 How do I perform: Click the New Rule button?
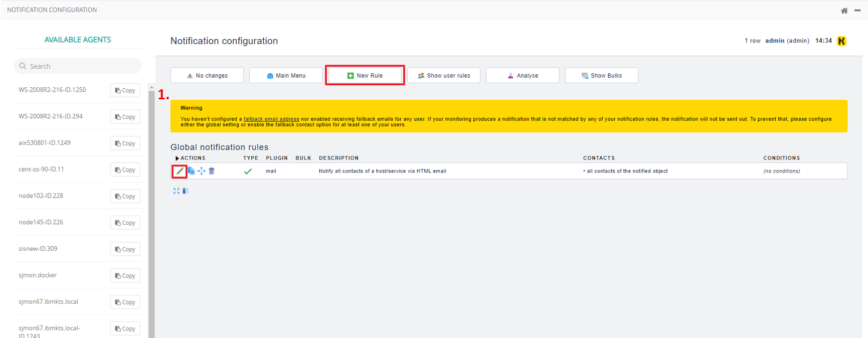click(365, 76)
